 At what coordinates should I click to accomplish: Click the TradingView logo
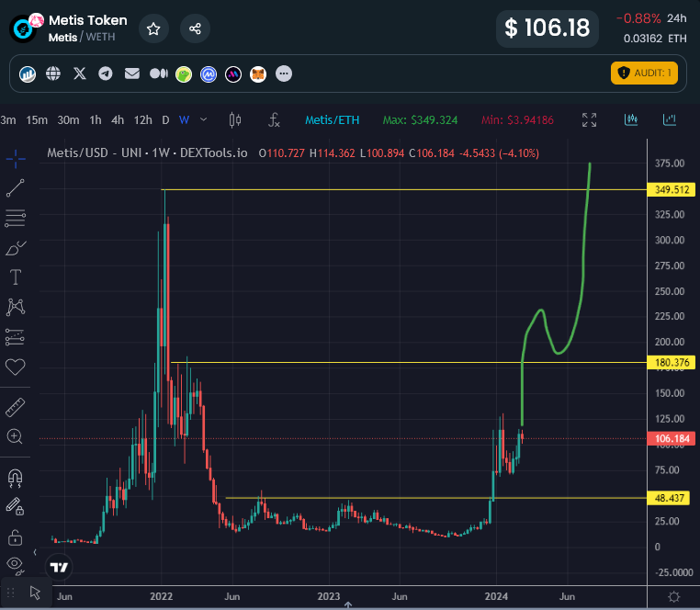click(x=59, y=567)
